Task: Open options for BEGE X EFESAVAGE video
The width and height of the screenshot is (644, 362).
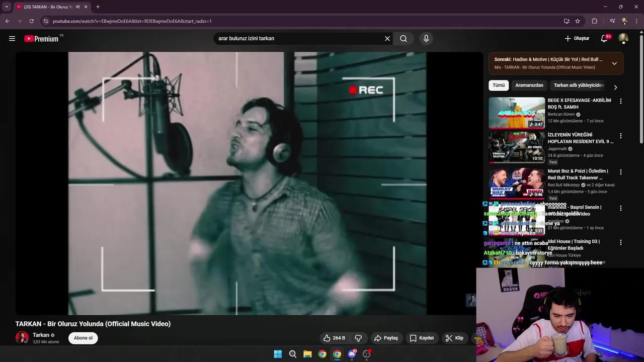Action: [620, 101]
